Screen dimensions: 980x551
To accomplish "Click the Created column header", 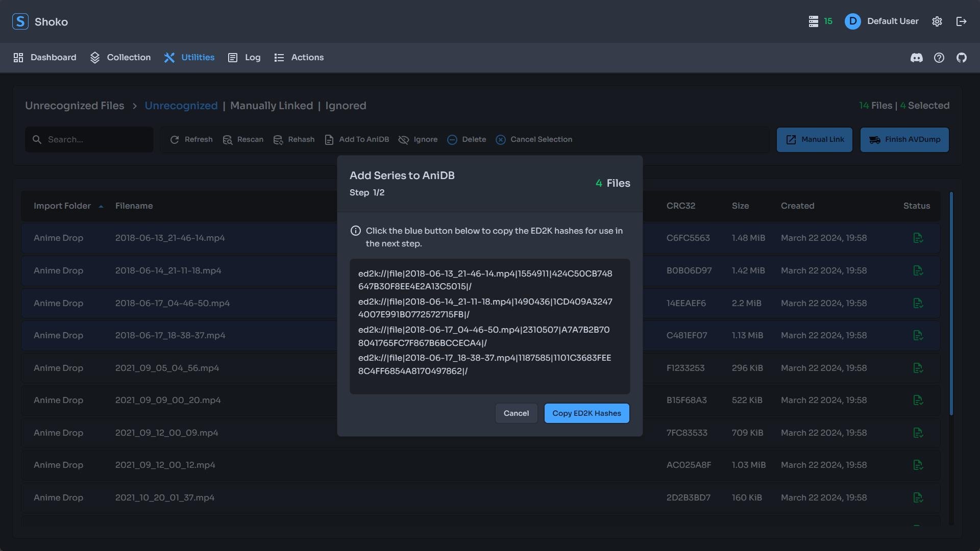I will coord(797,206).
